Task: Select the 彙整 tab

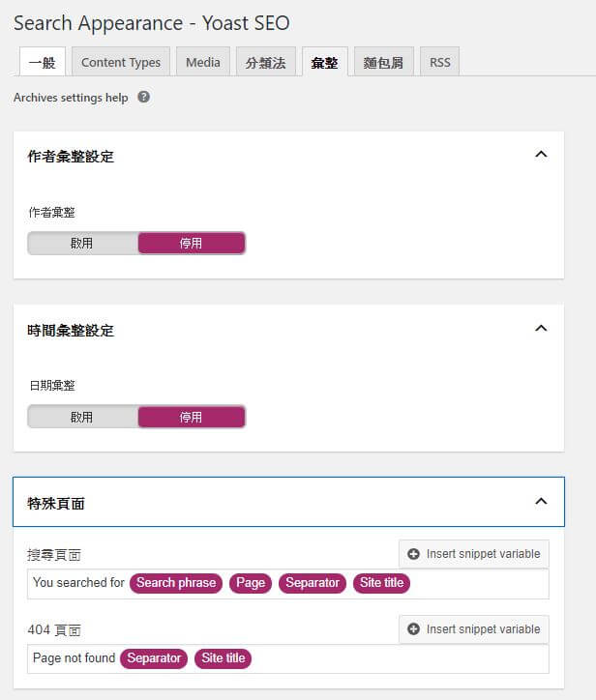Action: pyautogui.click(x=325, y=62)
